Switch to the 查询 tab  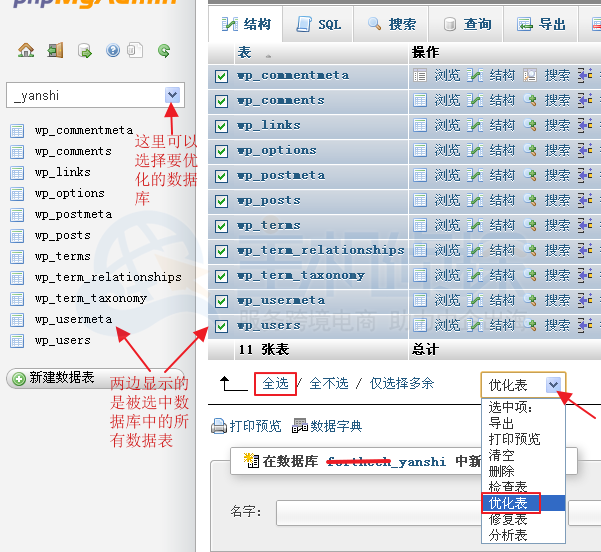466,24
